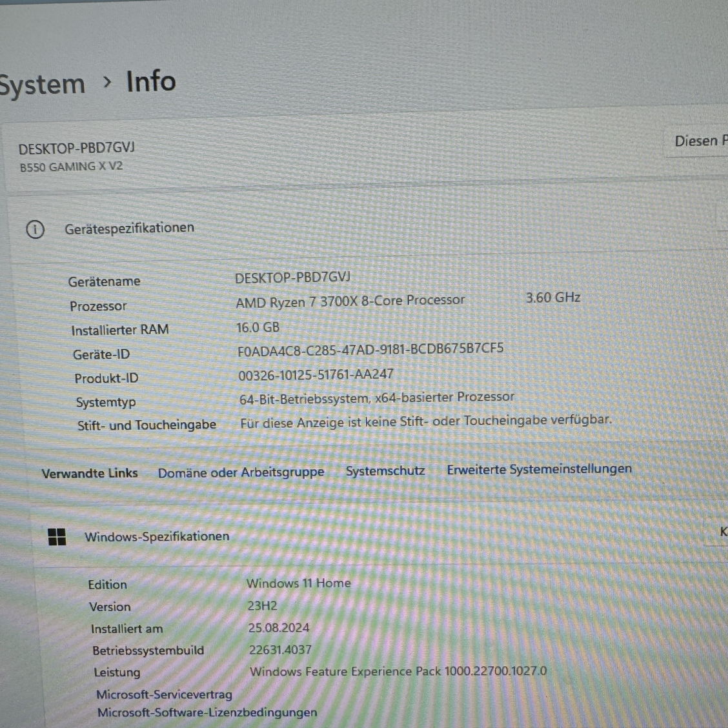Viewport: 728px width, 728px height.
Task: Click the Gerätename label
Action: click(104, 281)
